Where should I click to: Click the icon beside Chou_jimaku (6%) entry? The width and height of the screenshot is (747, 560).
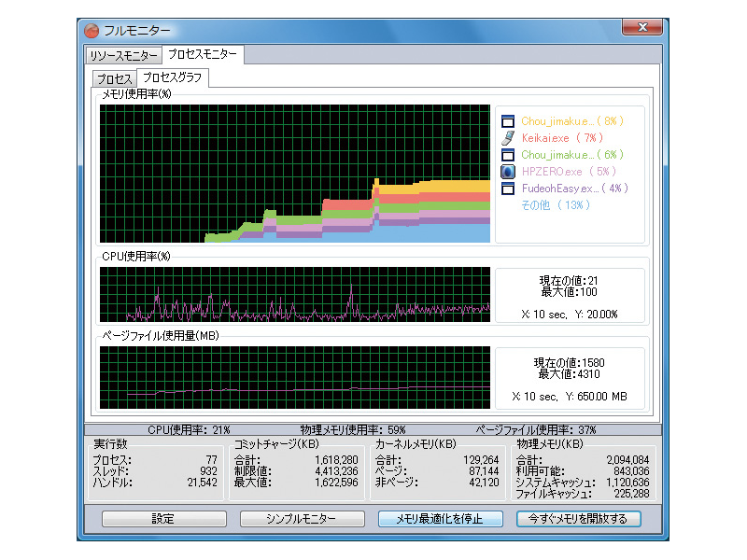tap(508, 155)
